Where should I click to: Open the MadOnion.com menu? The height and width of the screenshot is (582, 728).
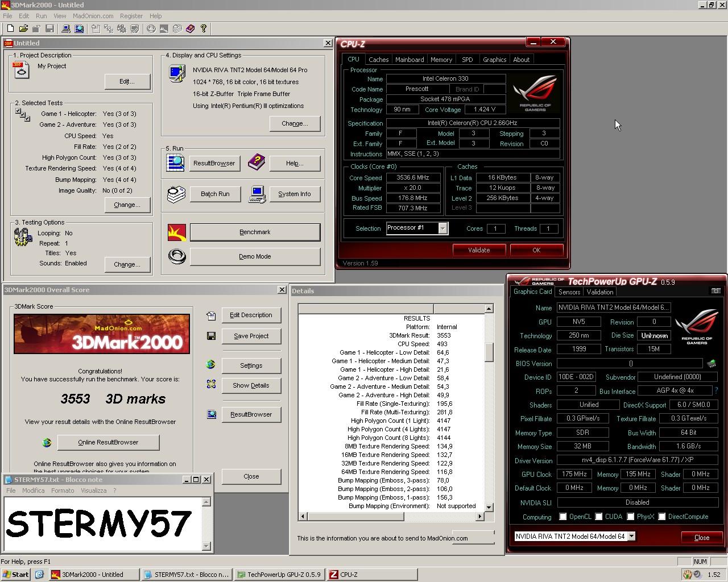point(93,16)
